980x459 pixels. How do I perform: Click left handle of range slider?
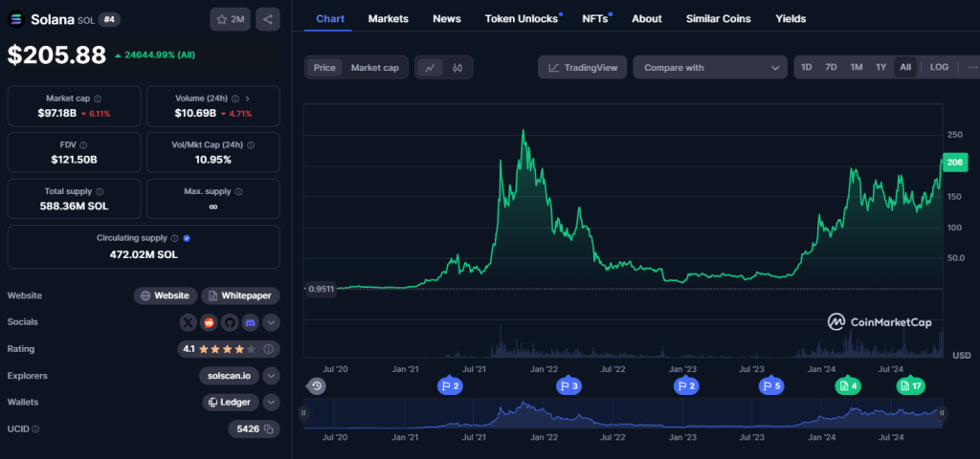(x=303, y=413)
